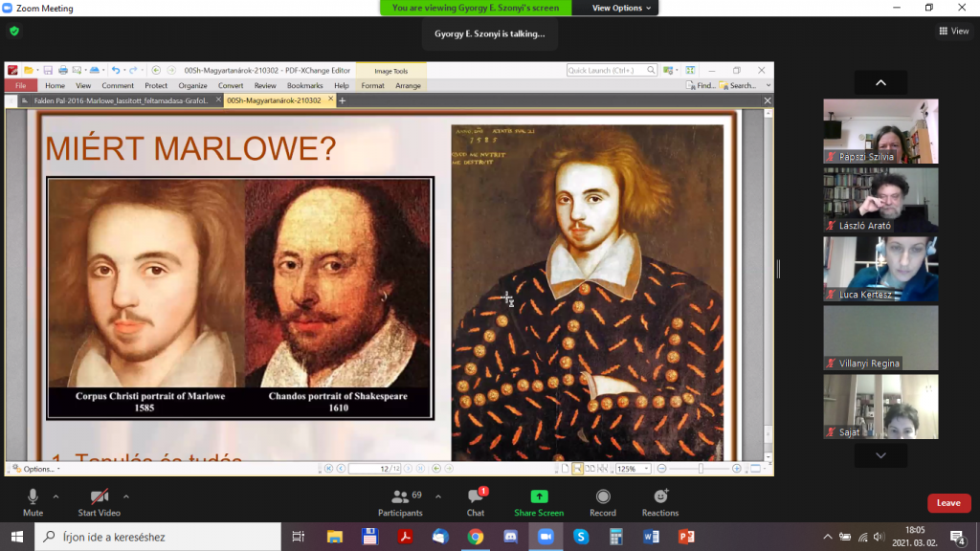Open the Protect ribbon tab
This screenshot has width=980, height=551.
point(156,85)
